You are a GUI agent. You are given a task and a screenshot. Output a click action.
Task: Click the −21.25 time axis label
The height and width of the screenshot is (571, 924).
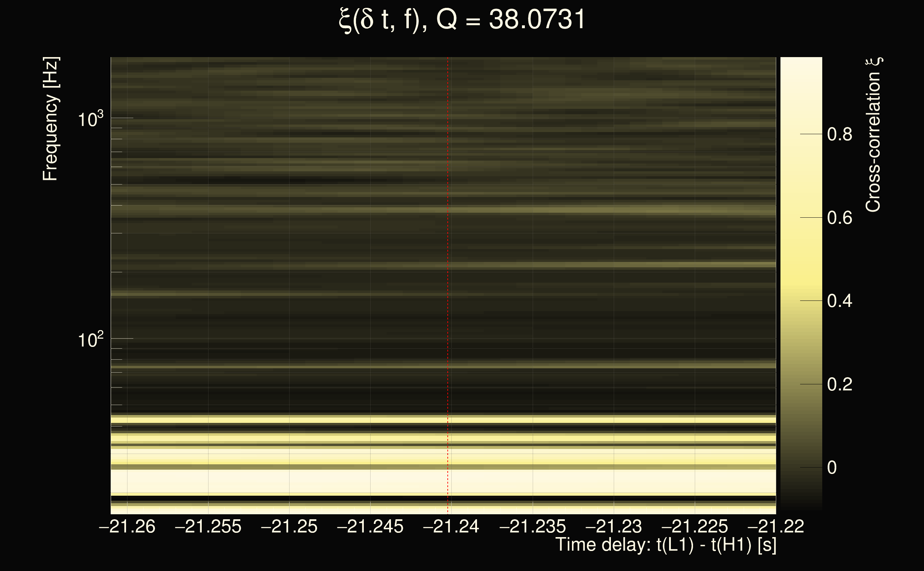tap(289, 526)
